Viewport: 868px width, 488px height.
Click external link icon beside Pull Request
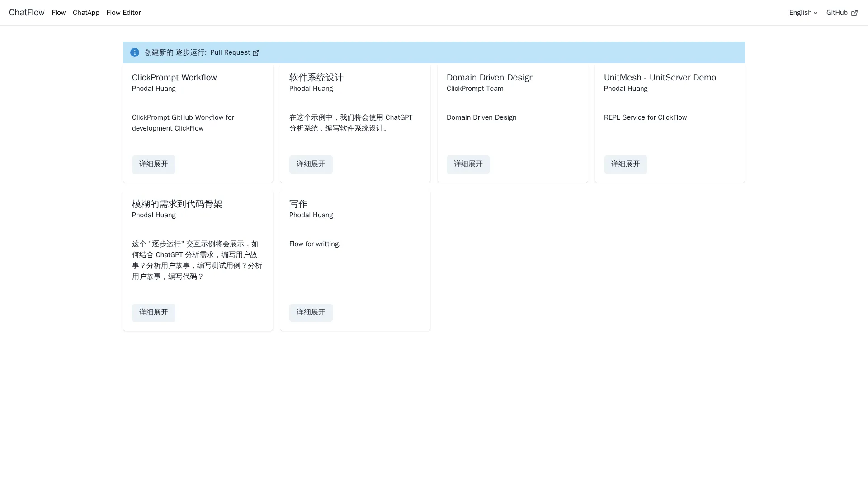coord(256,53)
